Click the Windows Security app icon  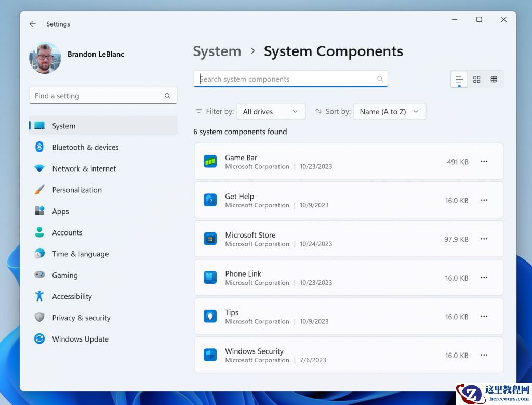pos(210,355)
